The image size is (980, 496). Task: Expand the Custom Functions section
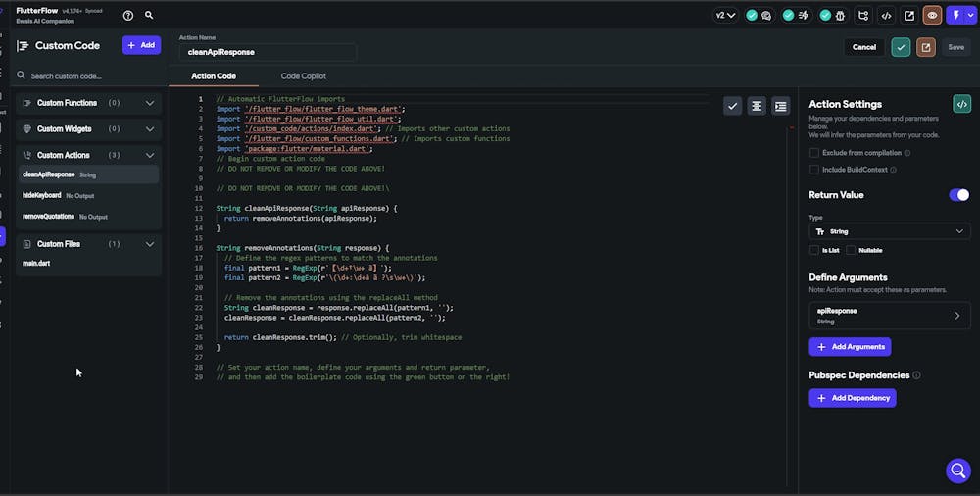coord(150,103)
